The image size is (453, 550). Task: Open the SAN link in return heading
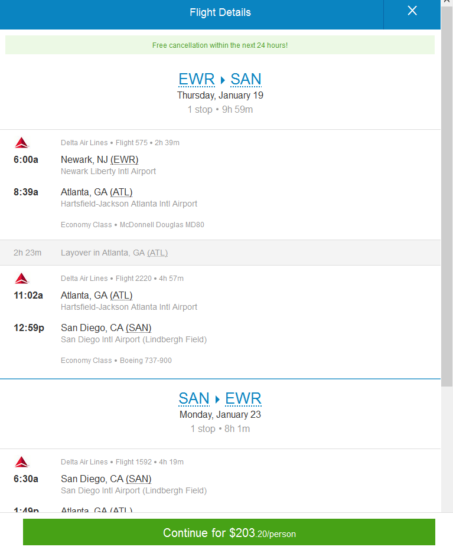pos(194,398)
